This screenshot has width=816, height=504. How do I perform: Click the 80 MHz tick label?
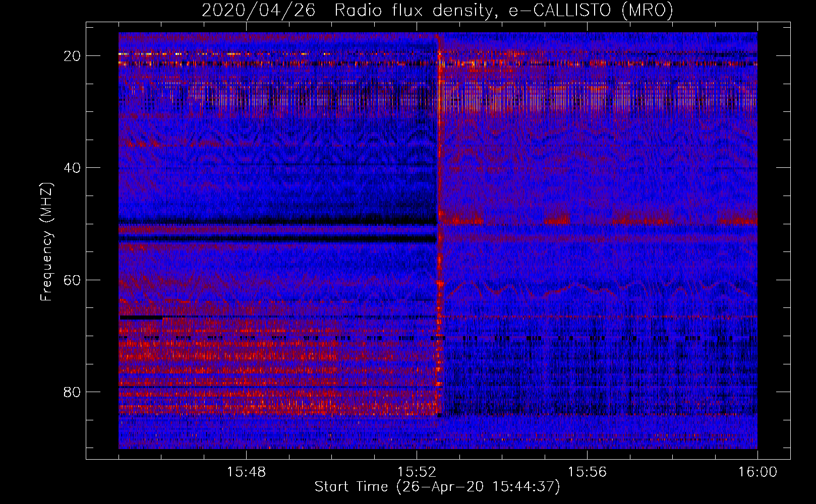point(73,392)
